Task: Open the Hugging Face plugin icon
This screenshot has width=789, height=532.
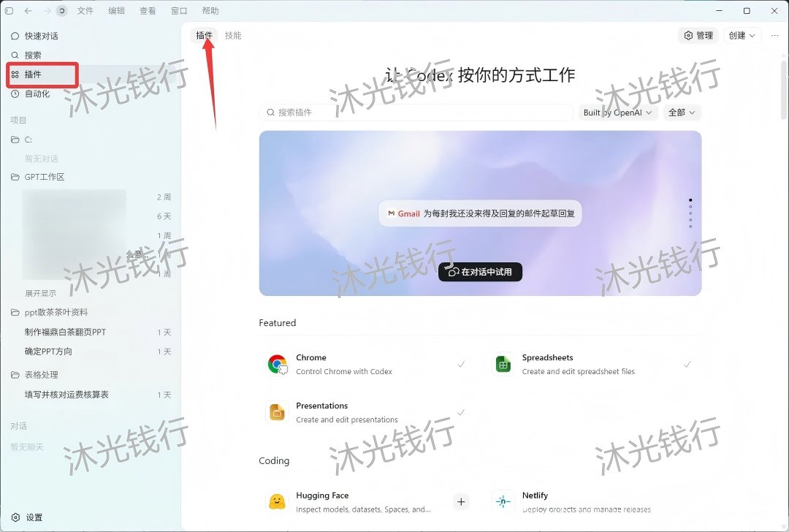Action: tap(278, 502)
